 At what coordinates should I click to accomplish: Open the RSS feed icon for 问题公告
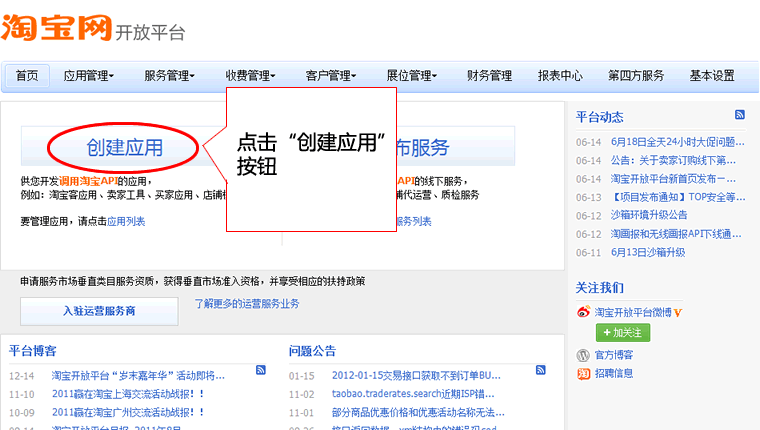point(541,370)
